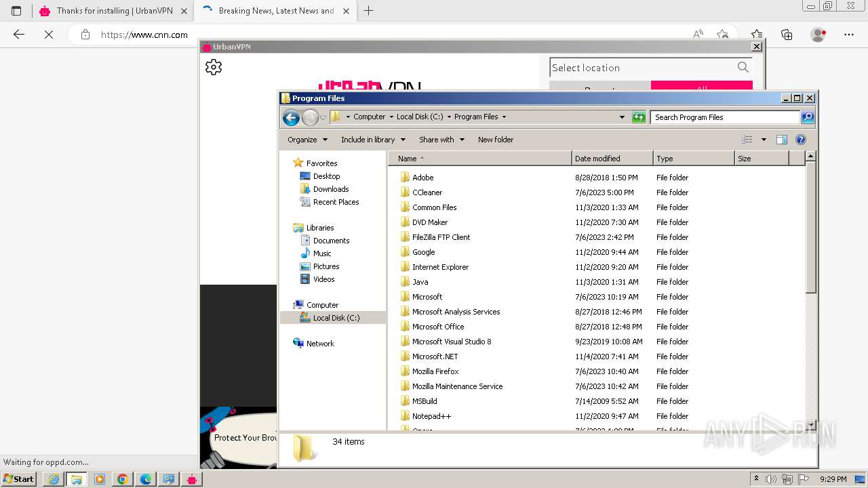Image resolution: width=868 pixels, height=488 pixels.
Task: Select the Mozilla Firefox folder
Action: coord(435,371)
